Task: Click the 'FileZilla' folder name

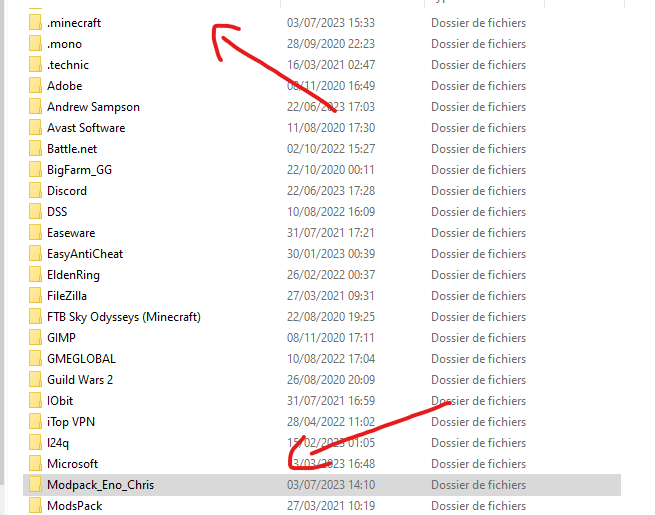Action: 67,296
